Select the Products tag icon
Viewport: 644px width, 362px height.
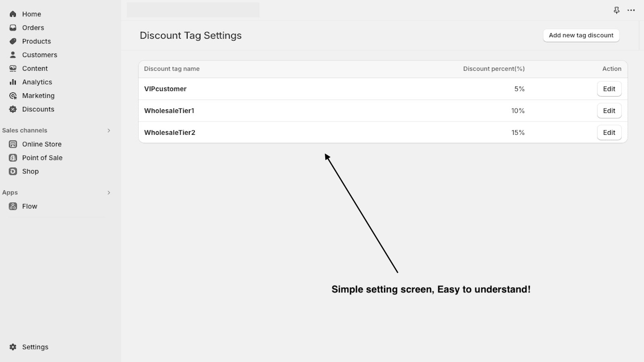click(x=13, y=41)
